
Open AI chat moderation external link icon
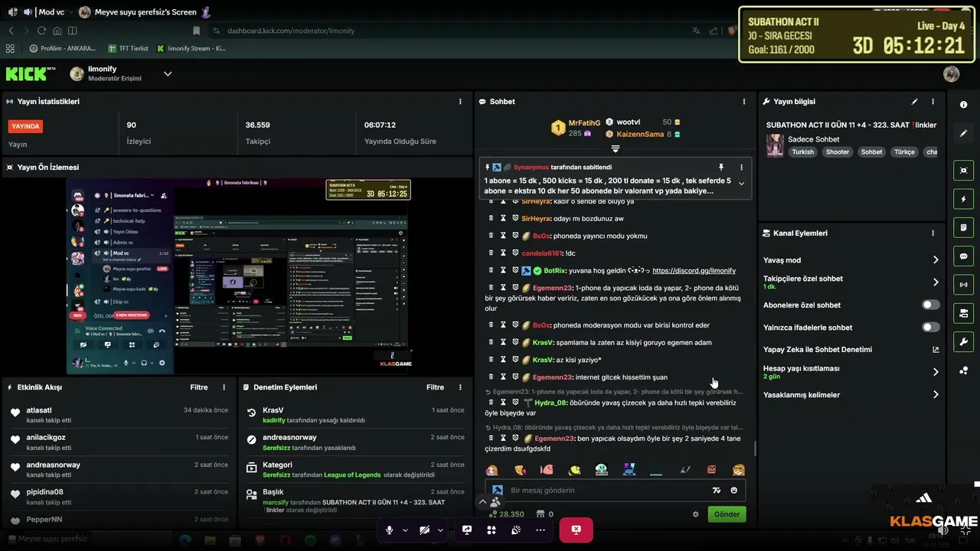[x=936, y=350]
